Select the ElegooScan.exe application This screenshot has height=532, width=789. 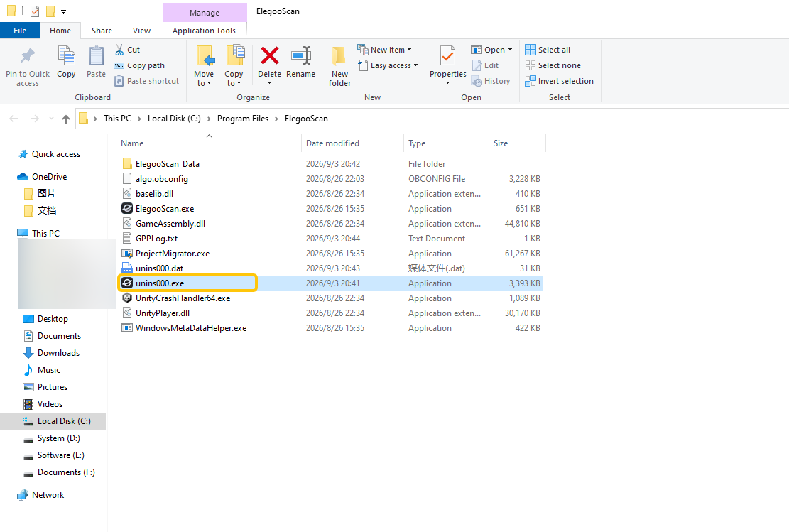click(165, 209)
